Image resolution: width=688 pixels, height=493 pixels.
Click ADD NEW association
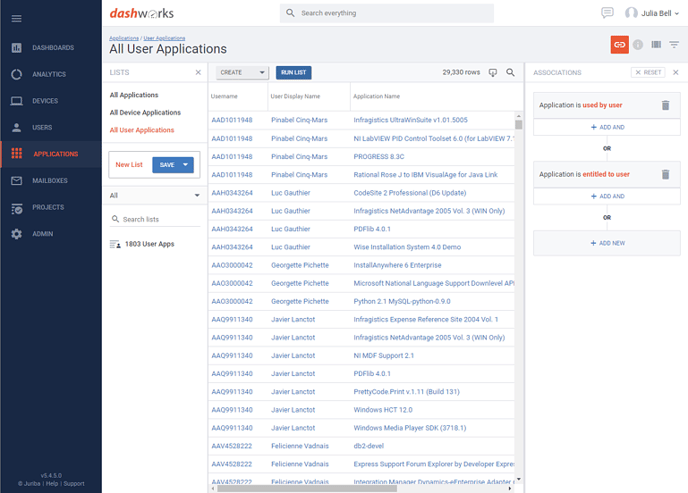click(x=607, y=243)
